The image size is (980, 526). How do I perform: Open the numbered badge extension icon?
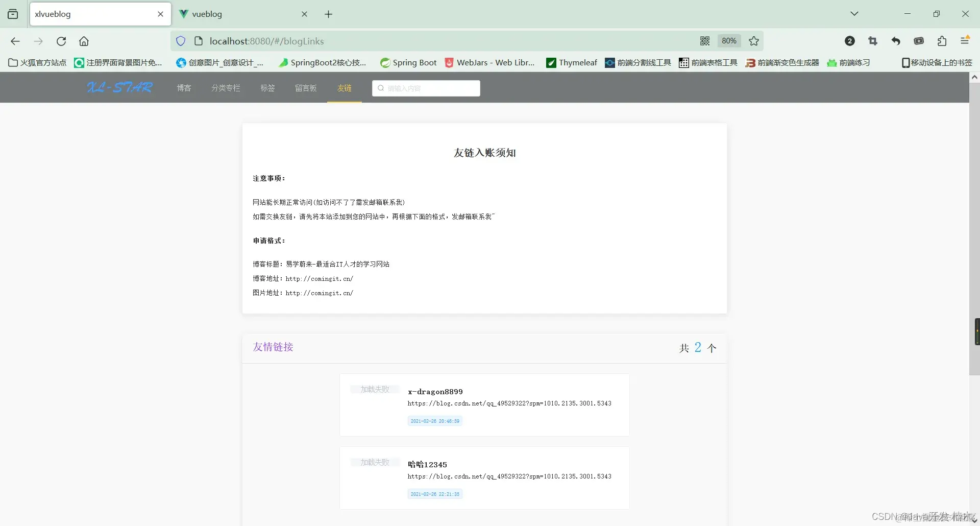[x=850, y=41]
